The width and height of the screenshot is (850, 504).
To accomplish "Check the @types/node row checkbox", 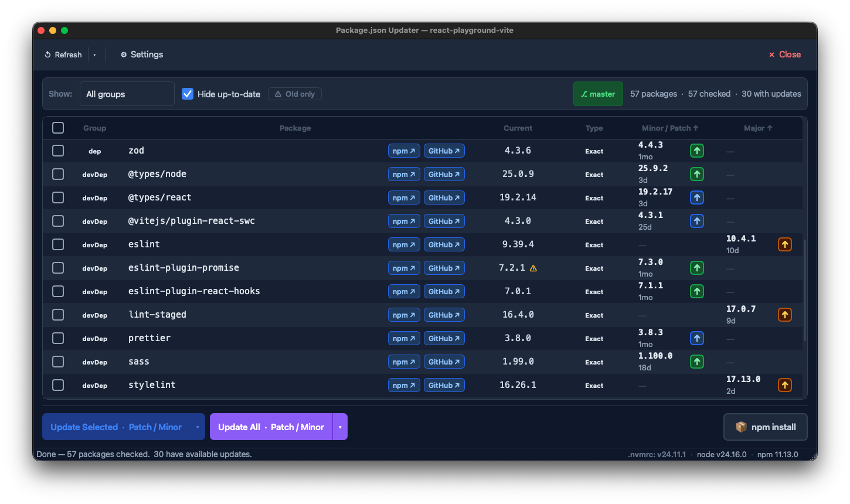I will [x=58, y=174].
